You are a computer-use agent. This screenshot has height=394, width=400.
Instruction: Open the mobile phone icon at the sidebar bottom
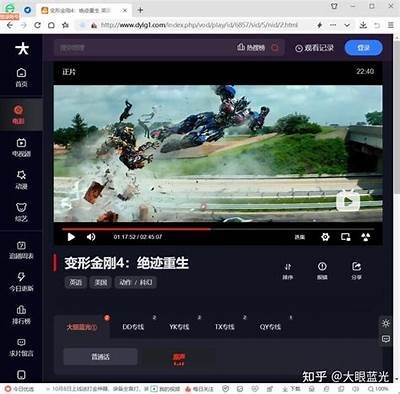pos(21,375)
